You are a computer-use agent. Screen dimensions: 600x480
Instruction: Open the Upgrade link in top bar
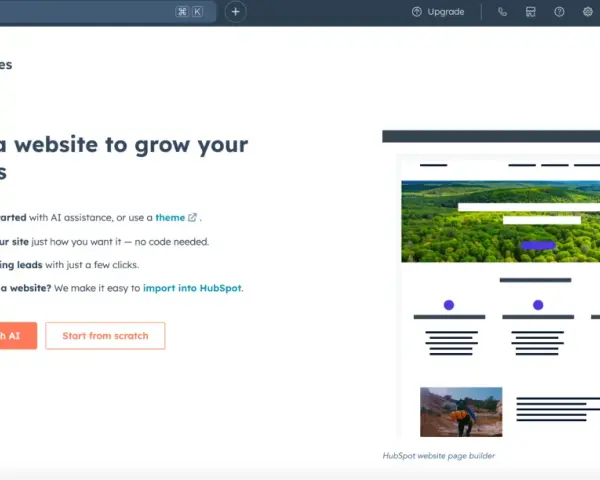point(438,12)
